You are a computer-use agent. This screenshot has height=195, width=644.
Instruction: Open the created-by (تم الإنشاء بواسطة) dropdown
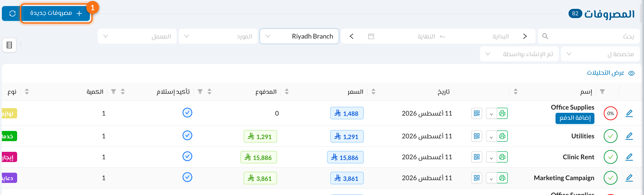(519, 54)
